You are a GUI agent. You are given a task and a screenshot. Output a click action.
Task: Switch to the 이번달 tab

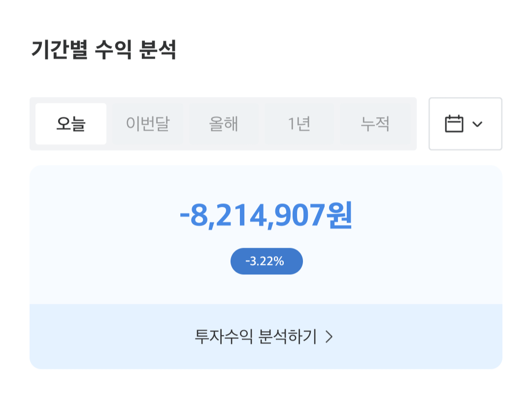(x=147, y=124)
